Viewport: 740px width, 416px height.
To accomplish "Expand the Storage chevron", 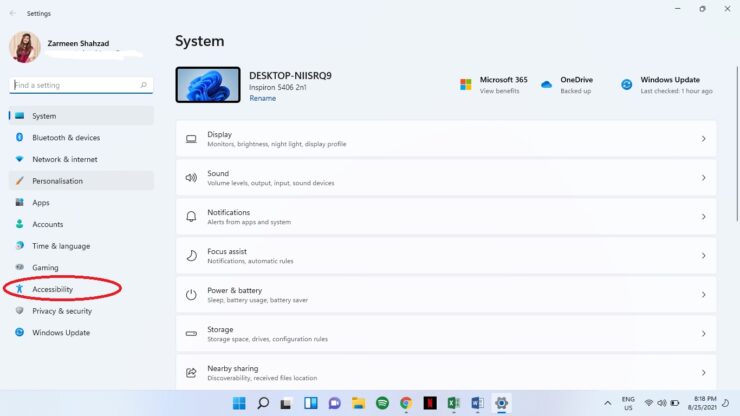I will pyautogui.click(x=703, y=334).
